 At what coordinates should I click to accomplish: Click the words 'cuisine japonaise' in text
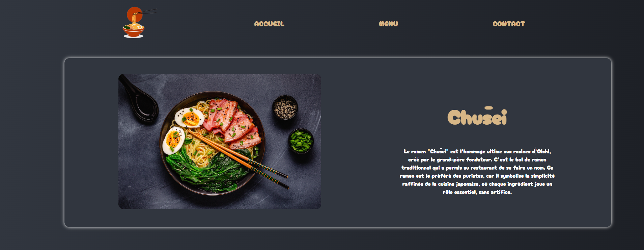click(x=458, y=184)
